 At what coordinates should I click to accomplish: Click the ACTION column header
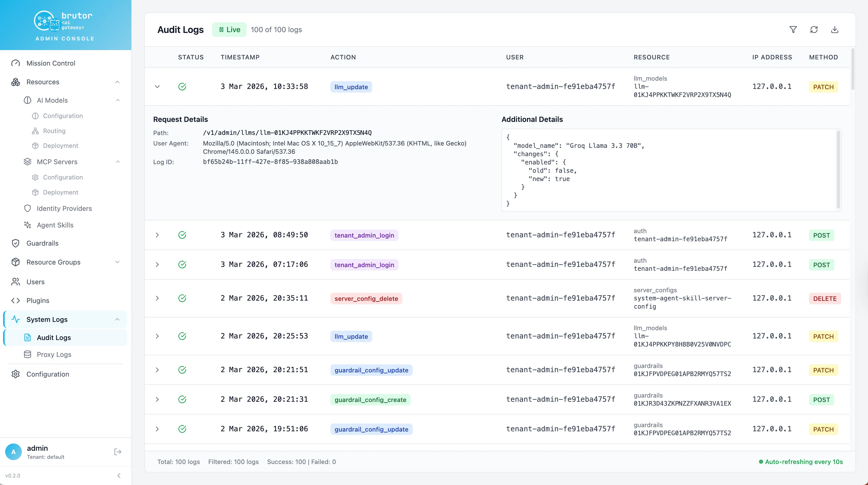point(343,57)
